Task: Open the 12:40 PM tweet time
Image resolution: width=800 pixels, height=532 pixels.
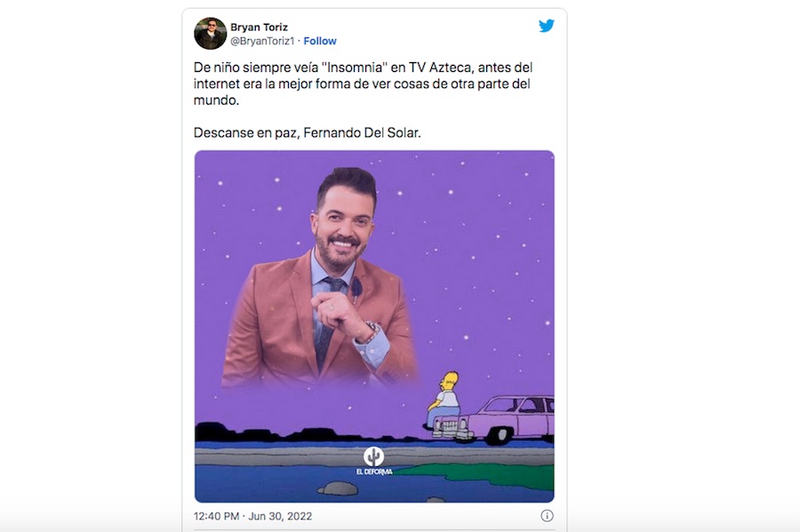Action: pyautogui.click(x=216, y=516)
